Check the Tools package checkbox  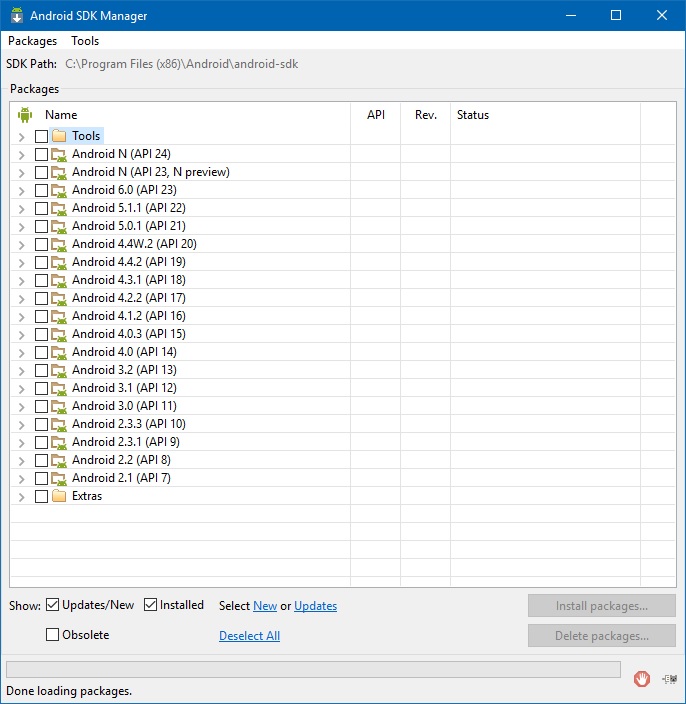coord(41,136)
